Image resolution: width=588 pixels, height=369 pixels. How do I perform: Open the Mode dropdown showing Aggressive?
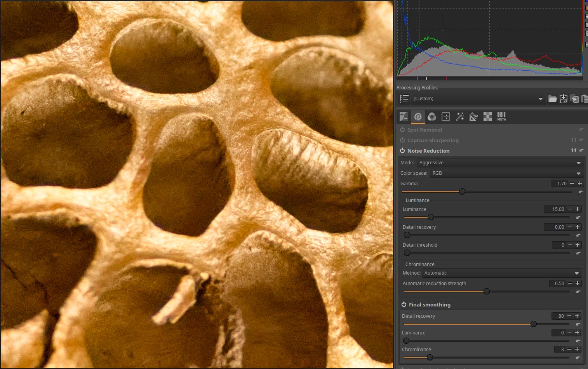point(500,163)
